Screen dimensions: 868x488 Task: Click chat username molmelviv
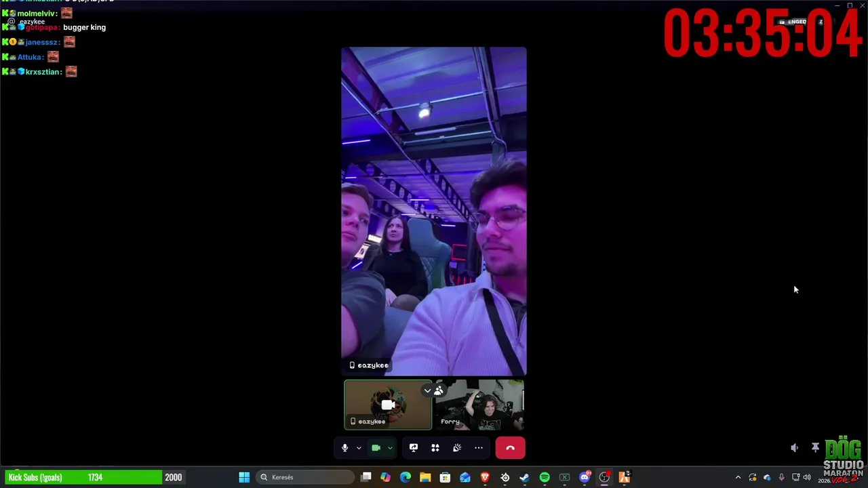[37, 14]
